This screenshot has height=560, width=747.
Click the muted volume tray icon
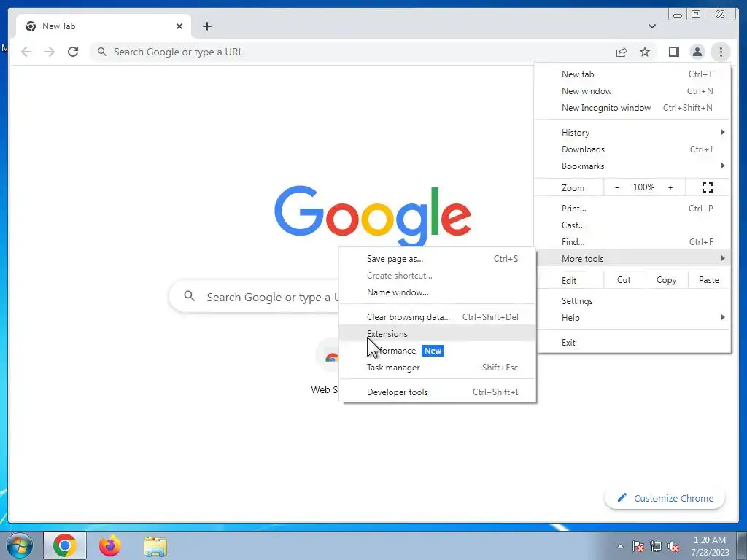(673, 546)
